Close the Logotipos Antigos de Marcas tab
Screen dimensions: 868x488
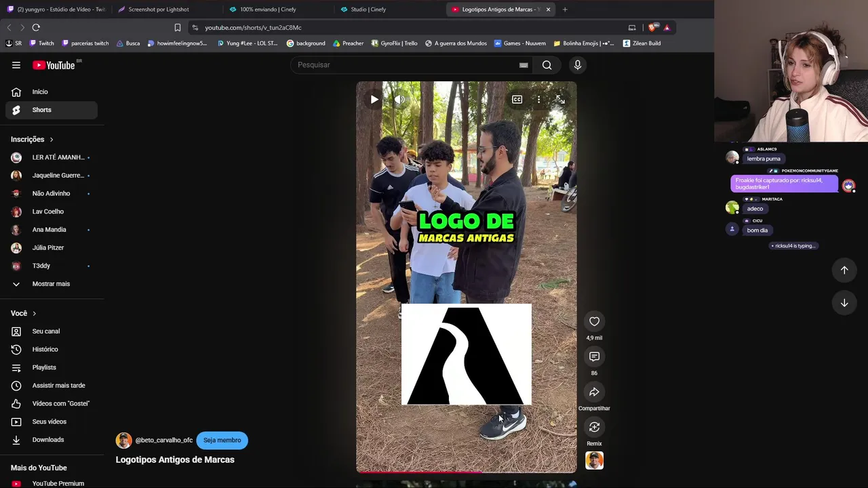pyautogui.click(x=548, y=9)
